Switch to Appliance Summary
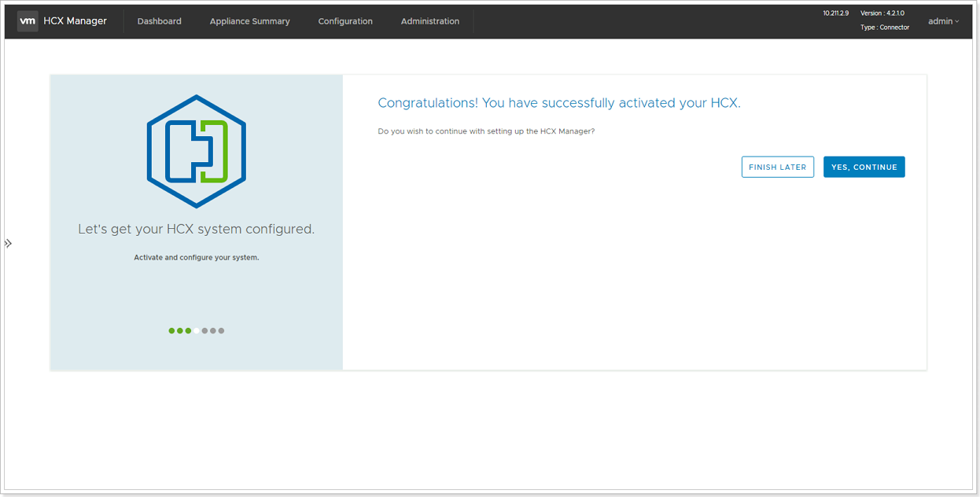 click(x=249, y=21)
